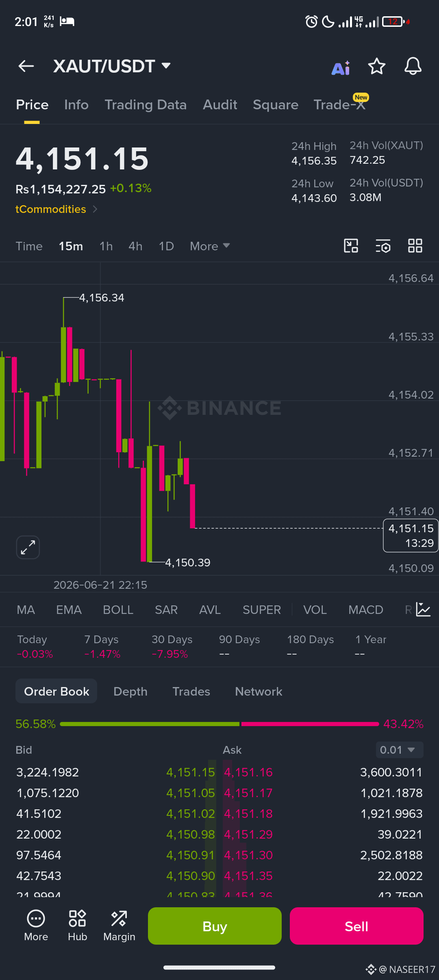The image size is (439, 980).
Task: Open the AI assistant icon
Action: (x=341, y=68)
